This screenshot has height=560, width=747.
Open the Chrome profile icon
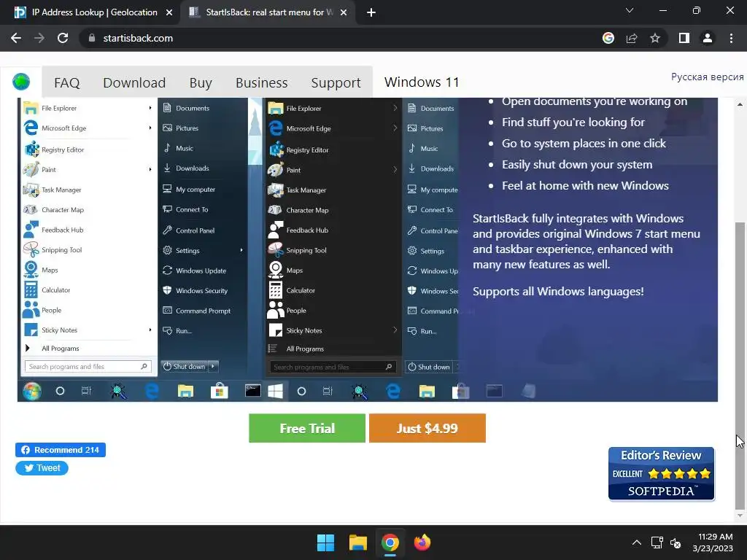[708, 38]
